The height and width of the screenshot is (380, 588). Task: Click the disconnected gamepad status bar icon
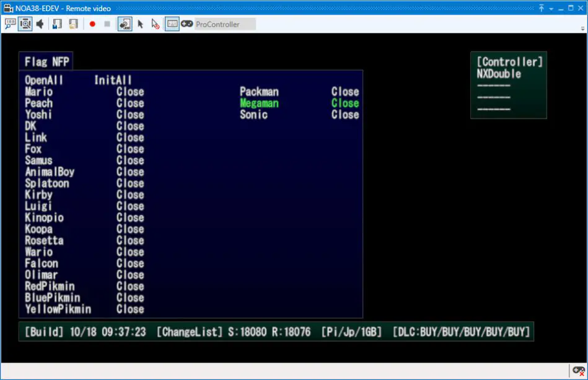[x=579, y=371]
